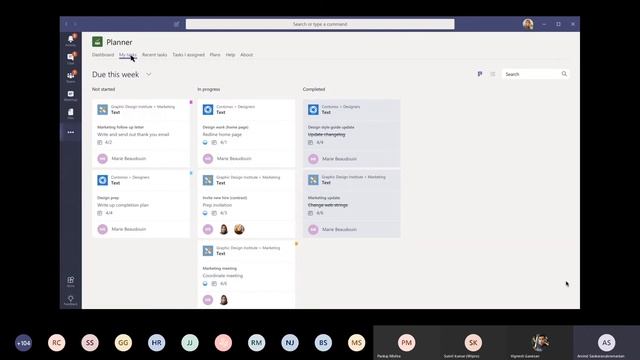Click the magnifier icon in the Planner search box
This screenshot has width=640, height=360.
564,74
